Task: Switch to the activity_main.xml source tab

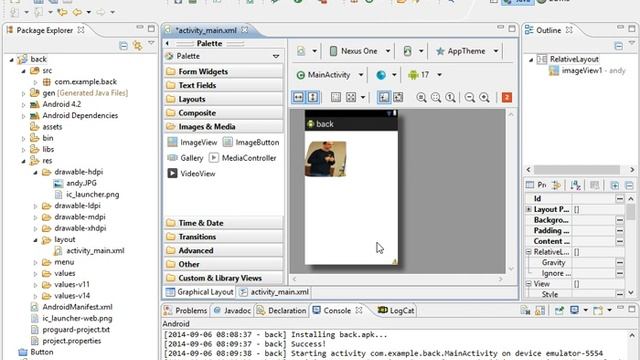Action: [x=275, y=292]
